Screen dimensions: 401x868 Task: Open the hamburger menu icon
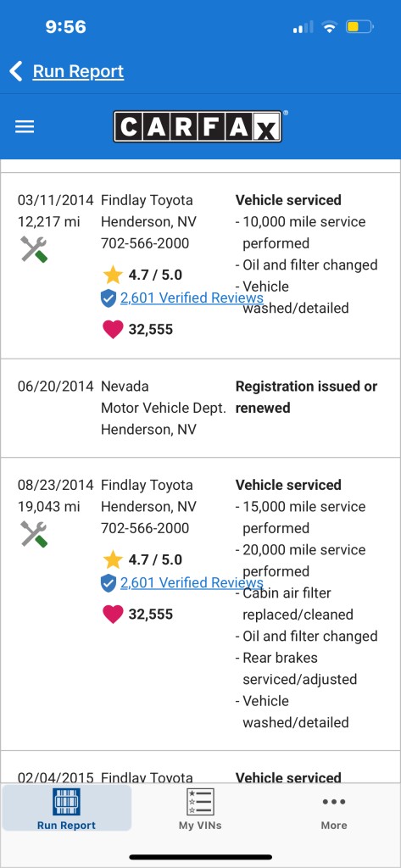pos(25,127)
